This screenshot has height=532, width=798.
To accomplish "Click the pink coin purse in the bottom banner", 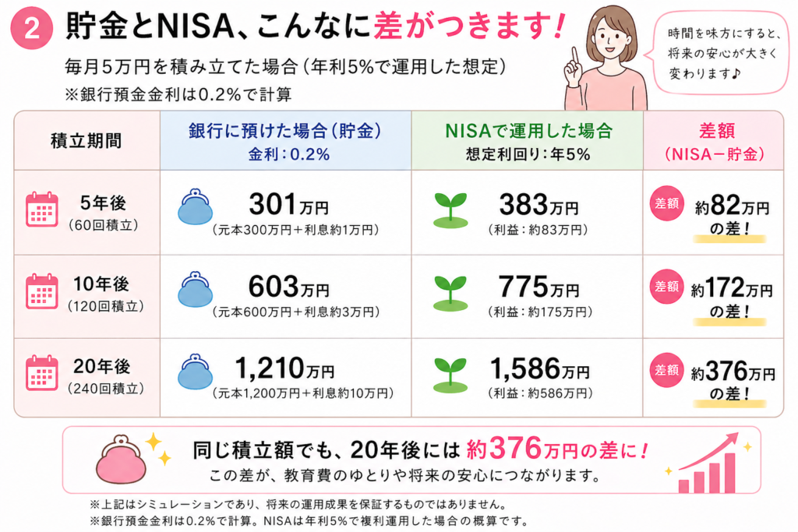I will pos(123,461).
